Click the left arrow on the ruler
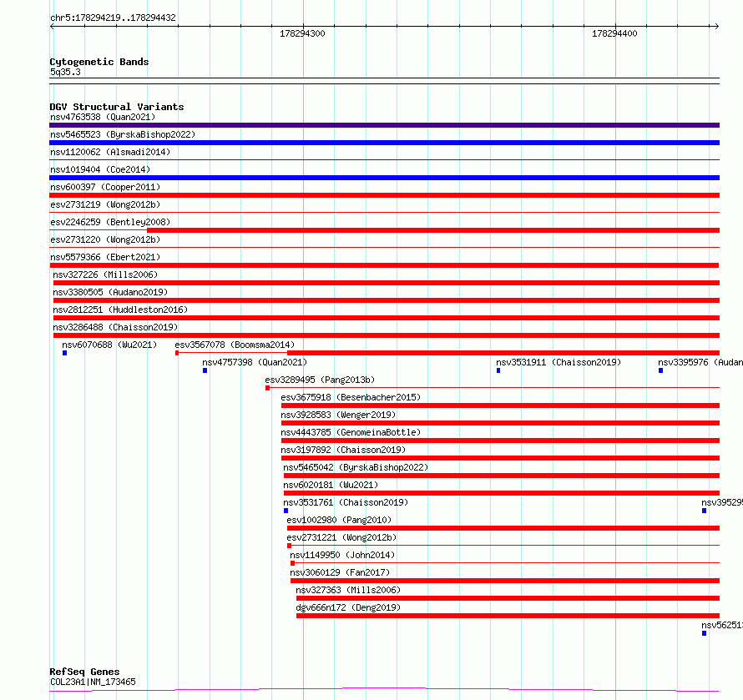Viewport: 743px width, 700px height. pyautogui.click(x=52, y=27)
